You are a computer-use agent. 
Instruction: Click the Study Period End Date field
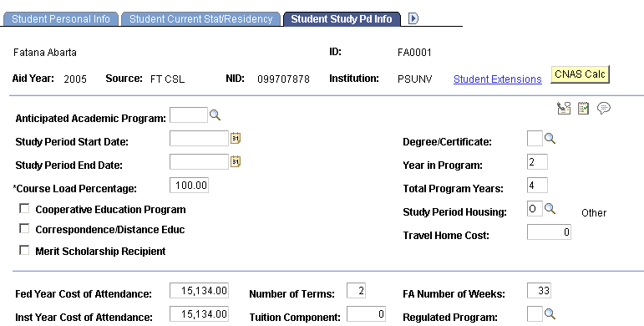pos(199,162)
